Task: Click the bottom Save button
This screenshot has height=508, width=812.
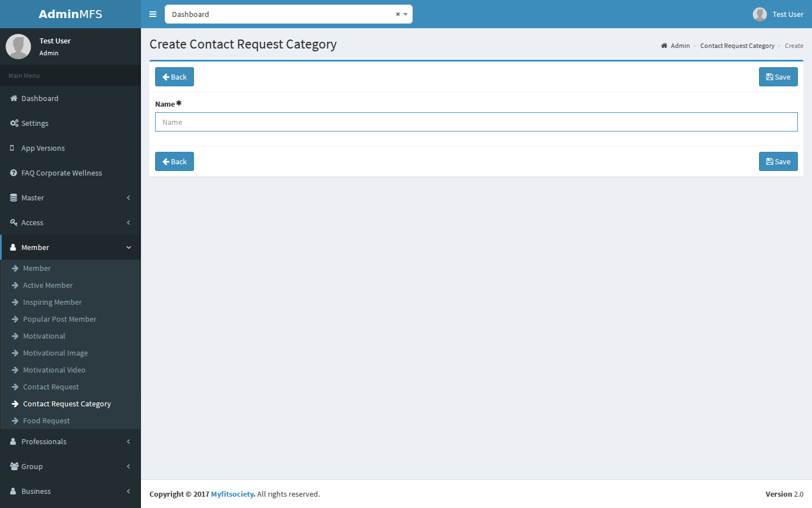Action: click(778, 161)
